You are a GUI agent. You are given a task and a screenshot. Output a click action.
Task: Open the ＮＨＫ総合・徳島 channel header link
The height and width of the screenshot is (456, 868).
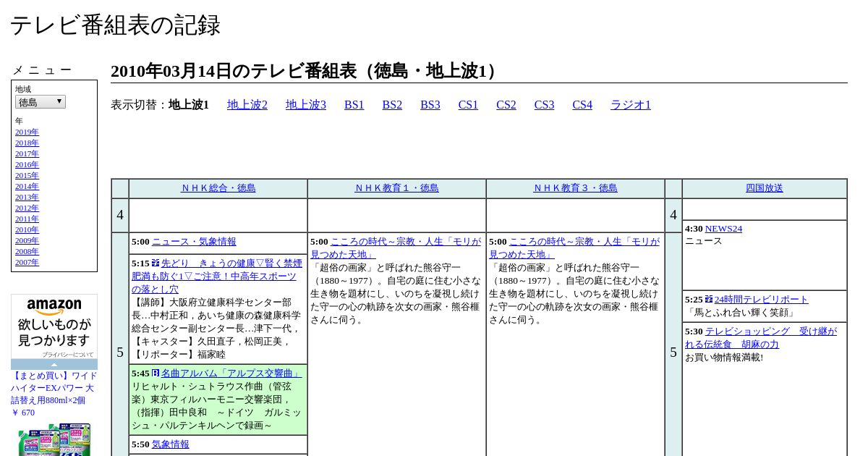point(218,188)
